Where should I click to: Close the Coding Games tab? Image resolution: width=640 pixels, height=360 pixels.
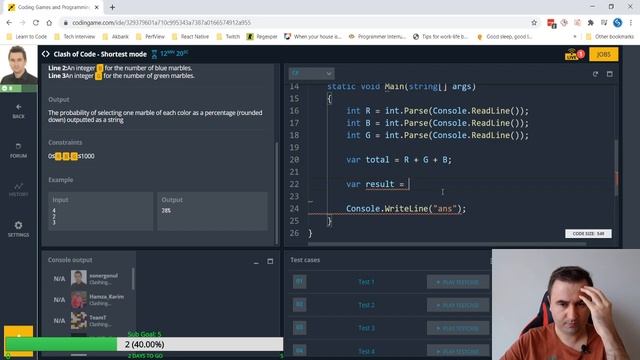tap(97, 7)
